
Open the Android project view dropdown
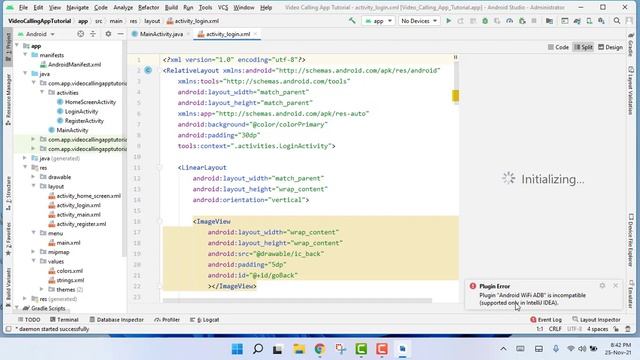(36, 34)
